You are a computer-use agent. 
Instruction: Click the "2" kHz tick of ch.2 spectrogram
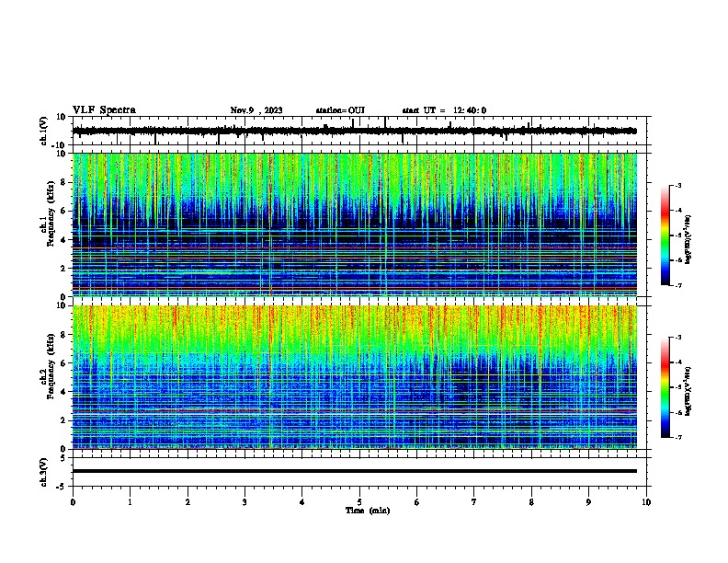[64, 420]
